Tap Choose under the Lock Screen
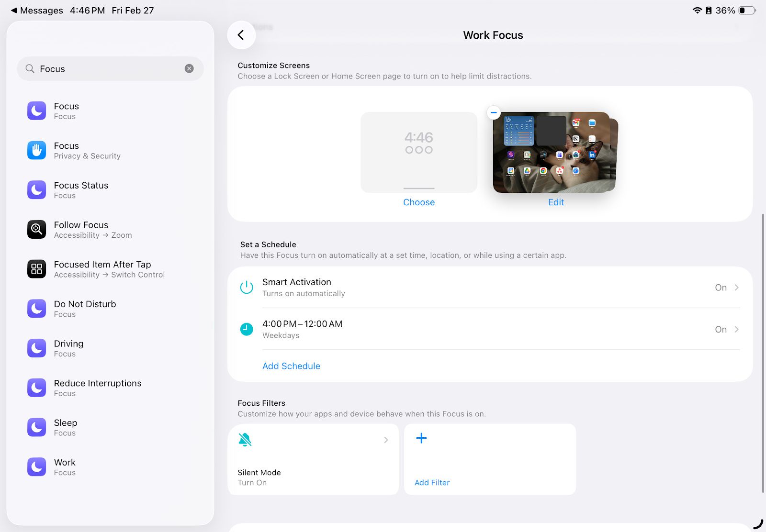 (x=419, y=202)
